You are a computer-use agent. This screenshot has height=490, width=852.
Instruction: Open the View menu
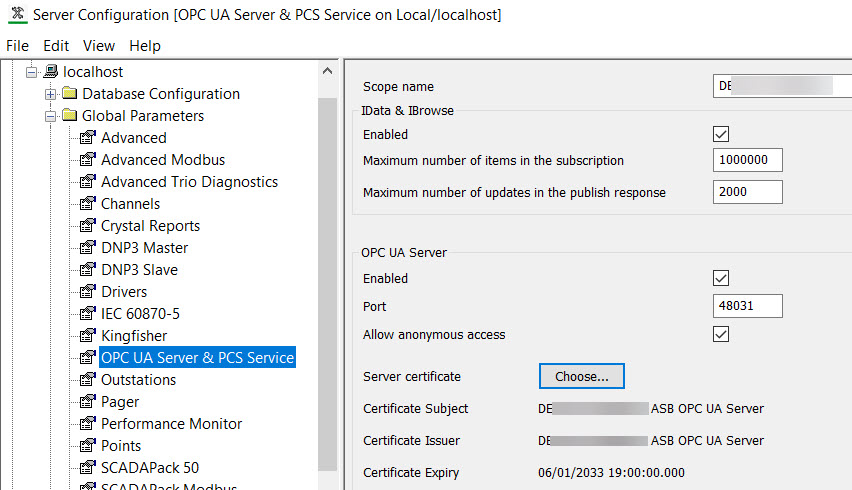tap(98, 46)
